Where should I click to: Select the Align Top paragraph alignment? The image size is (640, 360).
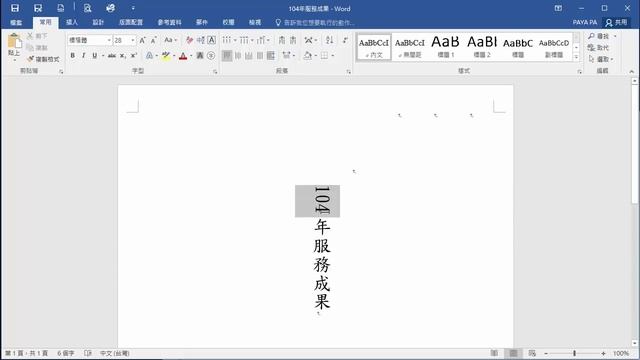coord(227,56)
